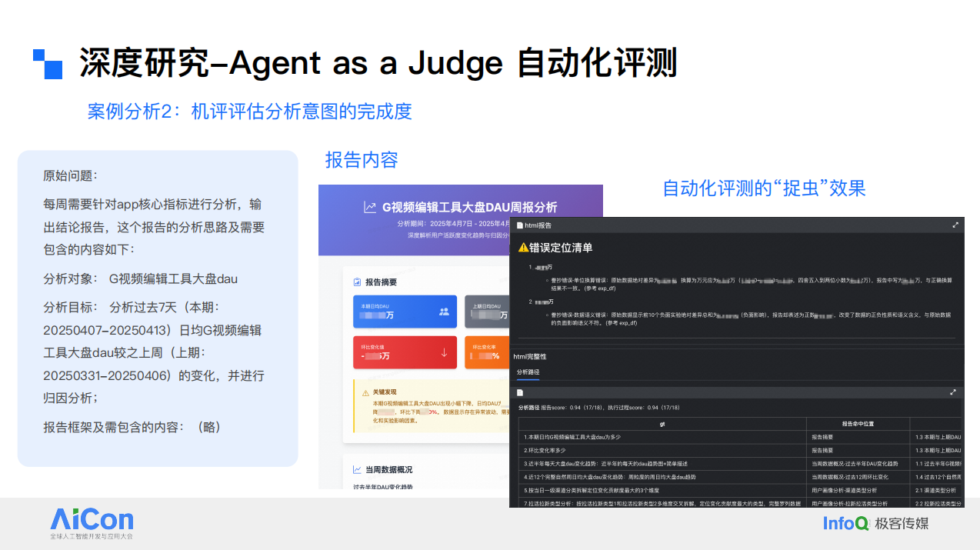Open the red 环比变化值 card
980x550 pixels.
point(405,353)
